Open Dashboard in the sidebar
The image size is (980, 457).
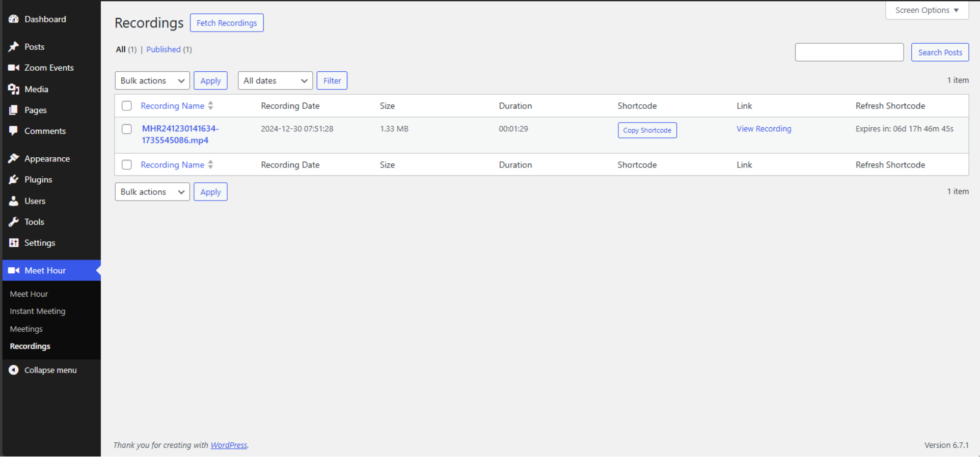click(x=45, y=19)
